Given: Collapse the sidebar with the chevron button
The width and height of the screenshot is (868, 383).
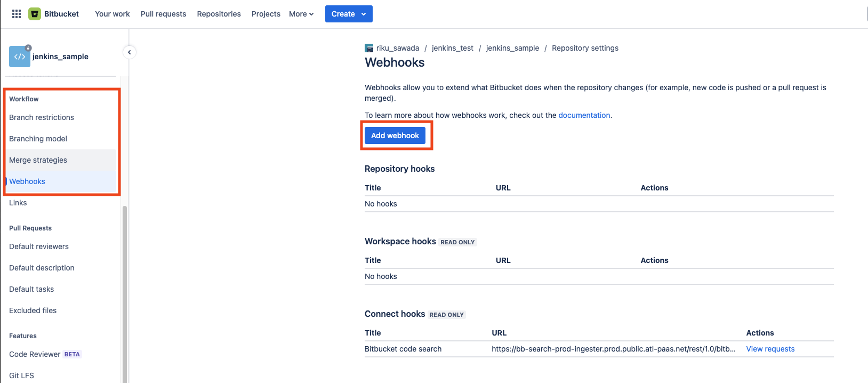Looking at the screenshot, I should pos(129,52).
